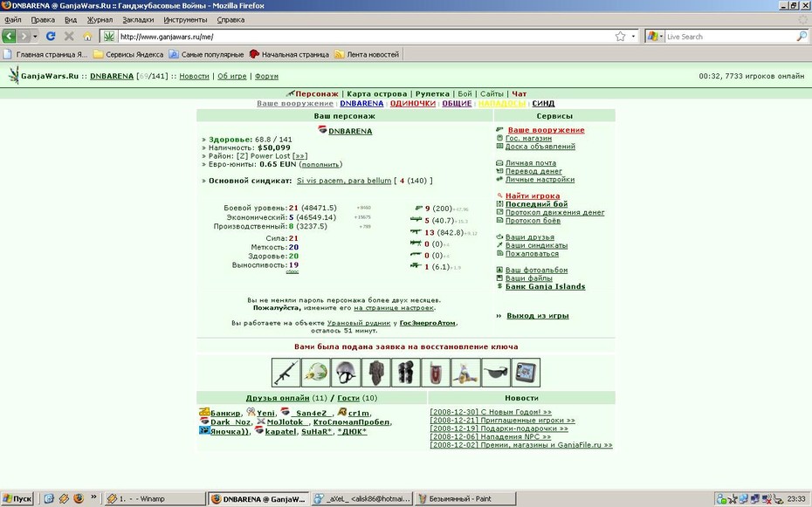Reload the page with the refresh icon
This screenshot has height=507, width=812.
click(51, 37)
